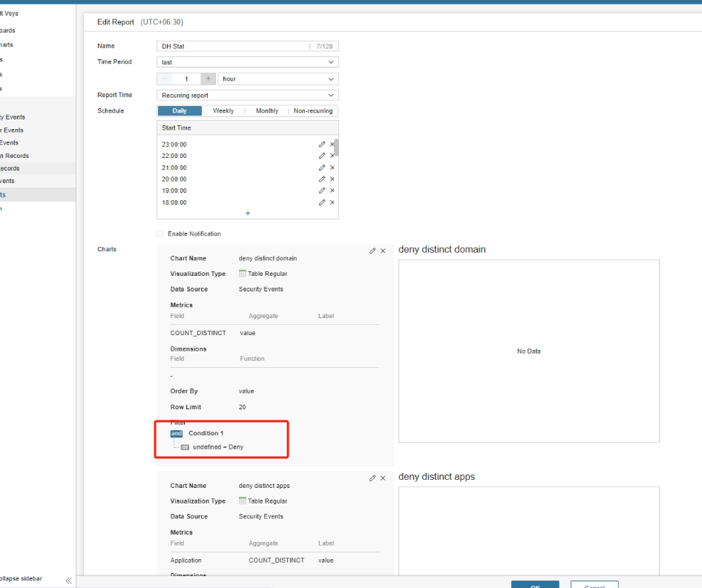Collapse the sidebar using the double-chevron icon
The width and height of the screenshot is (702, 588).
[x=68, y=580]
